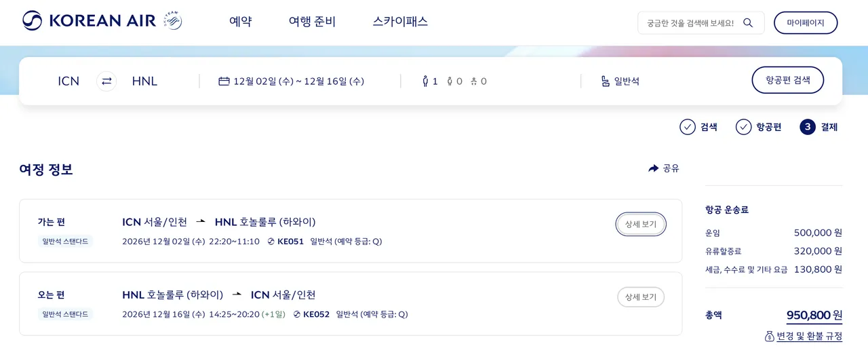Click the seat icon next to 일반석
This screenshot has width=868, height=361.
[x=606, y=81]
